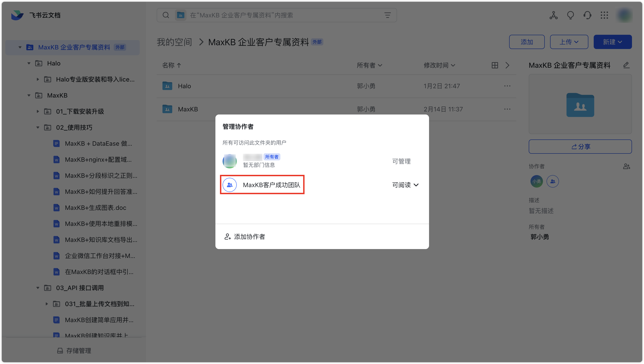Open the 上传 dropdown button
Image resolution: width=644 pixels, height=364 pixels.
point(569,42)
